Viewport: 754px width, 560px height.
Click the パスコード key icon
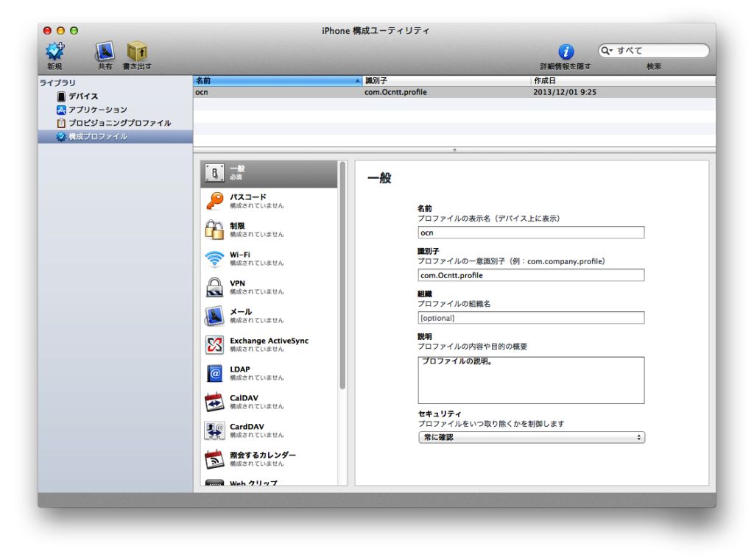214,201
